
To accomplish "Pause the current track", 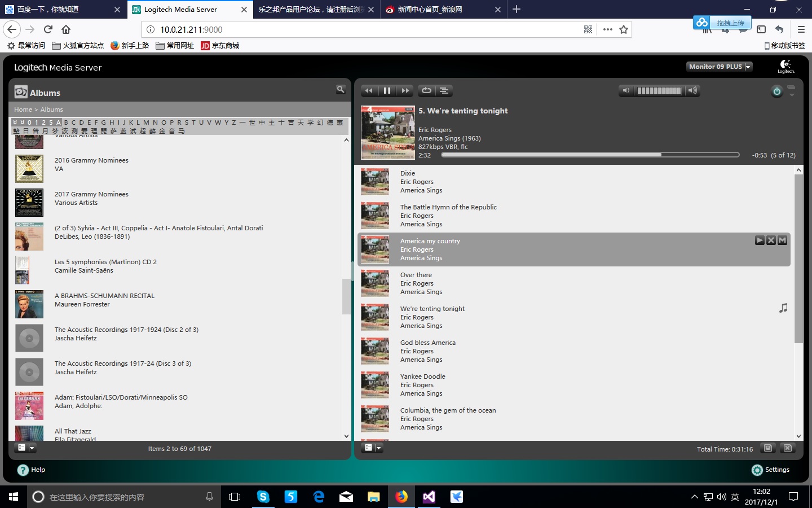I will (387, 90).
